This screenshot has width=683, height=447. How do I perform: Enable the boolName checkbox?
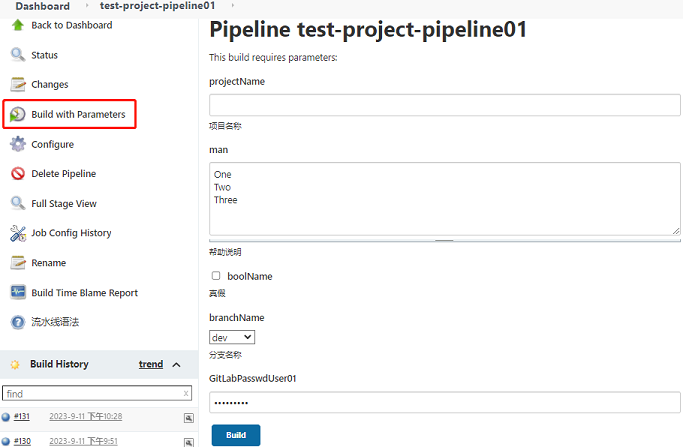click(216, 276)
